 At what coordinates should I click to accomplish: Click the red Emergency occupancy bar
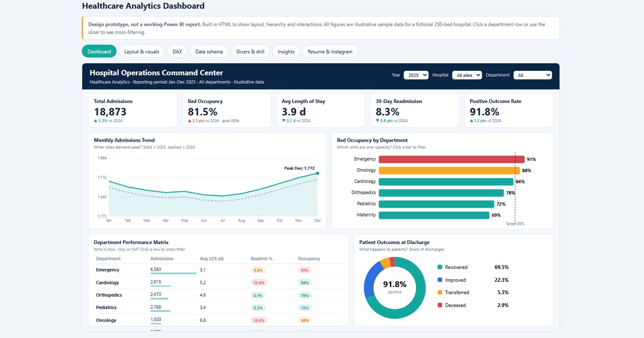point(451,159)
